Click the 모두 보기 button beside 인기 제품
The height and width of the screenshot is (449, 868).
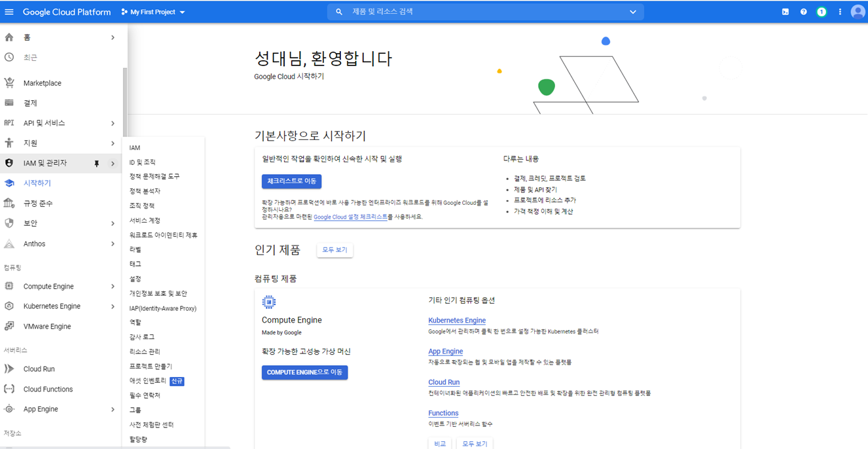click(335, 250)
